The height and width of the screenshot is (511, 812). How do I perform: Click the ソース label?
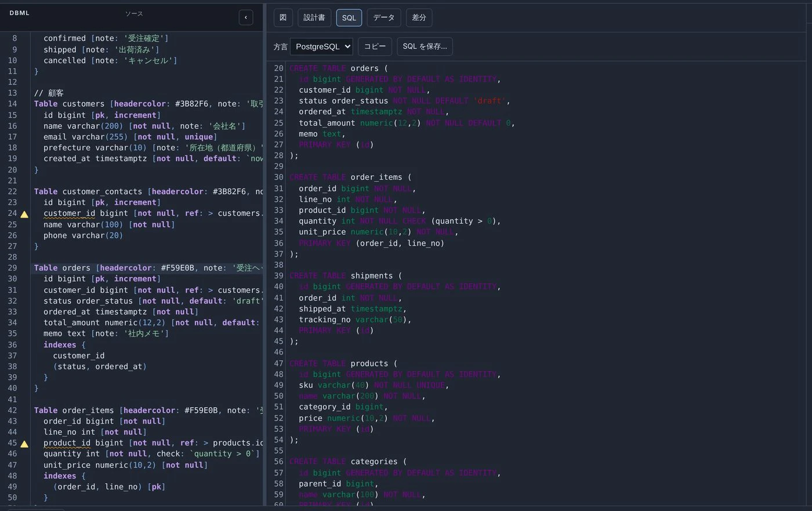point(134,13)
